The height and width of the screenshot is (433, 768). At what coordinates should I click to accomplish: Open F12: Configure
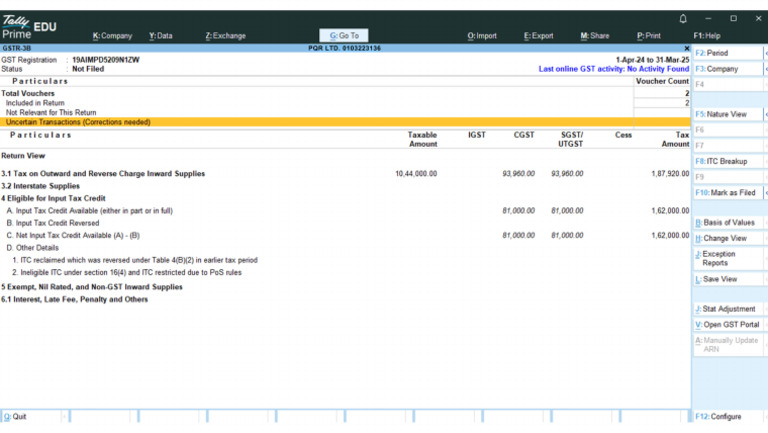(728, 416)
